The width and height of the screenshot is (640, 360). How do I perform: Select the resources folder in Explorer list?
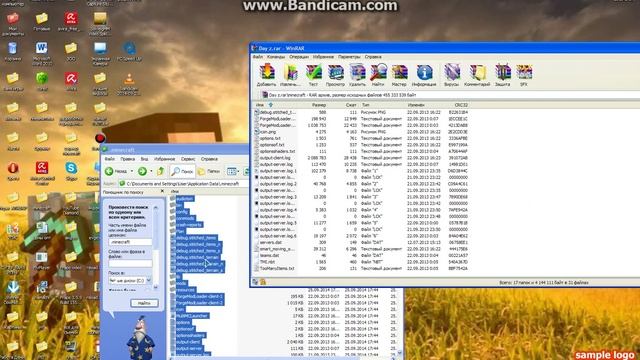185,290
